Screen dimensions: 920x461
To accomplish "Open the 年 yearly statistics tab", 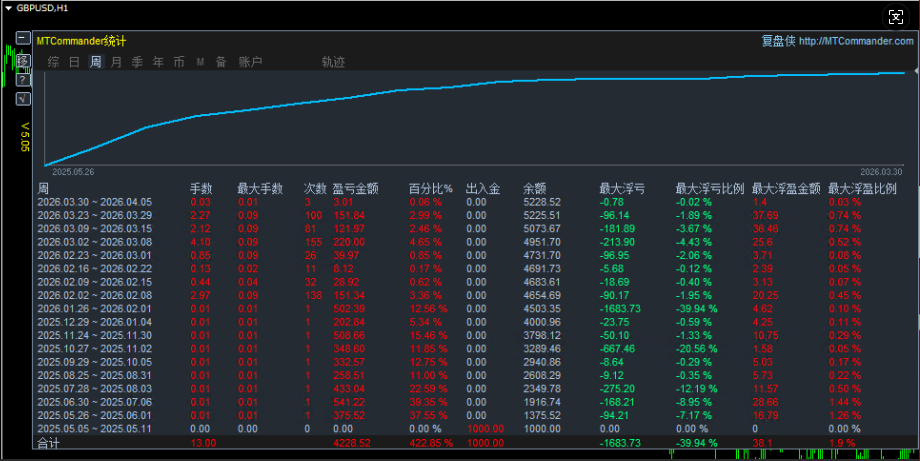I will pyautogui.click(x=158, y=62).
